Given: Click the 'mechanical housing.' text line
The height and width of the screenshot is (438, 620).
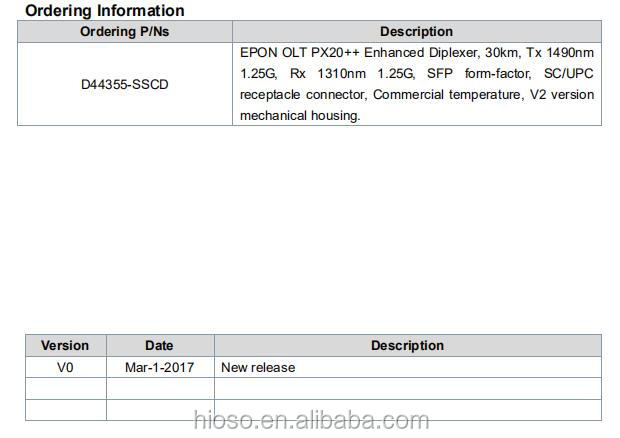Looking at the screenshot, I should point(300,115).
